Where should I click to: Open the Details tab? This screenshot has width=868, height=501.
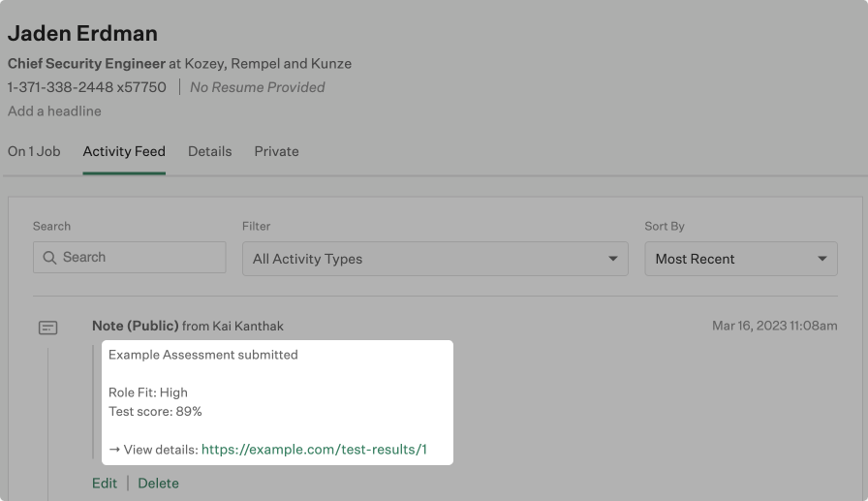(209, 151)
